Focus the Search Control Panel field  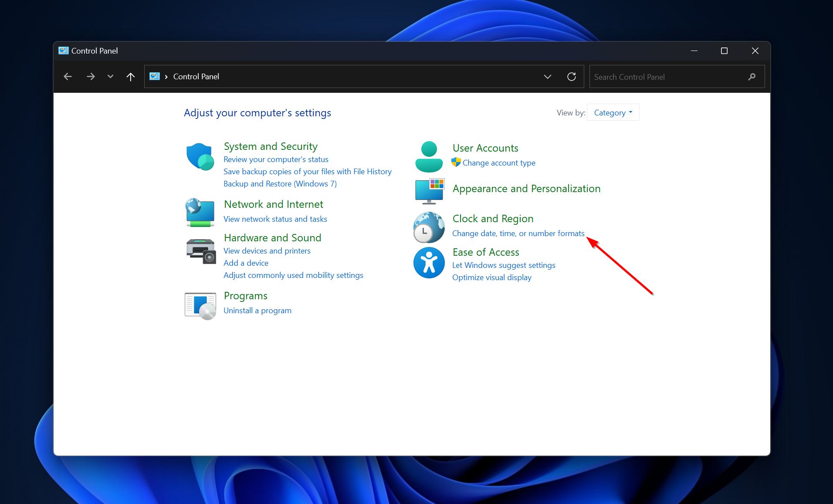677,77
